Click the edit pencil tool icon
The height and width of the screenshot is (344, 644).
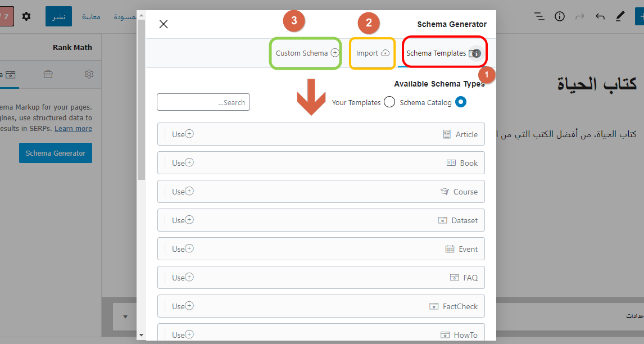tap(620, 16)
